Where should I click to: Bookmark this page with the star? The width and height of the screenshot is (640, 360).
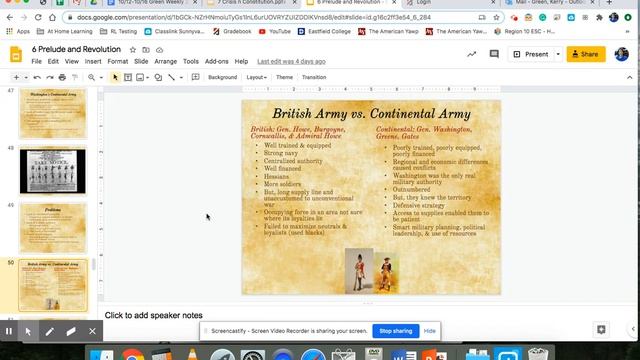(x=496, y=18)
